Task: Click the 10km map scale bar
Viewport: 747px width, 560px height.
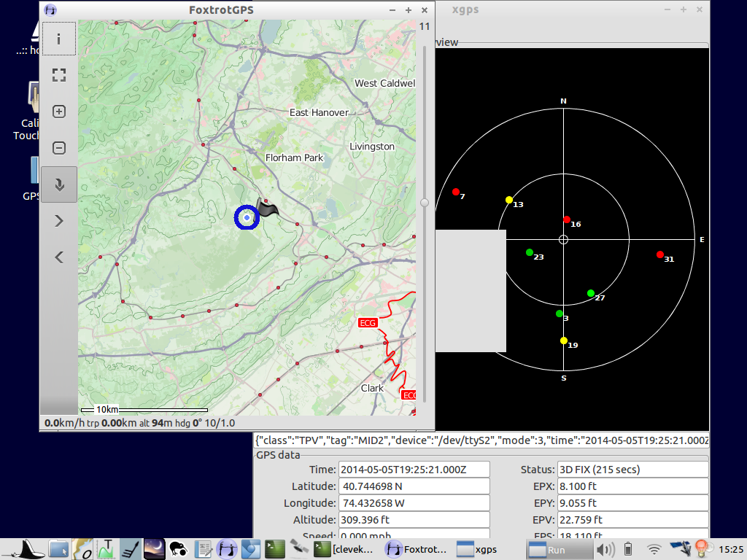Action: pyautogui.click(x=144, y=410)
